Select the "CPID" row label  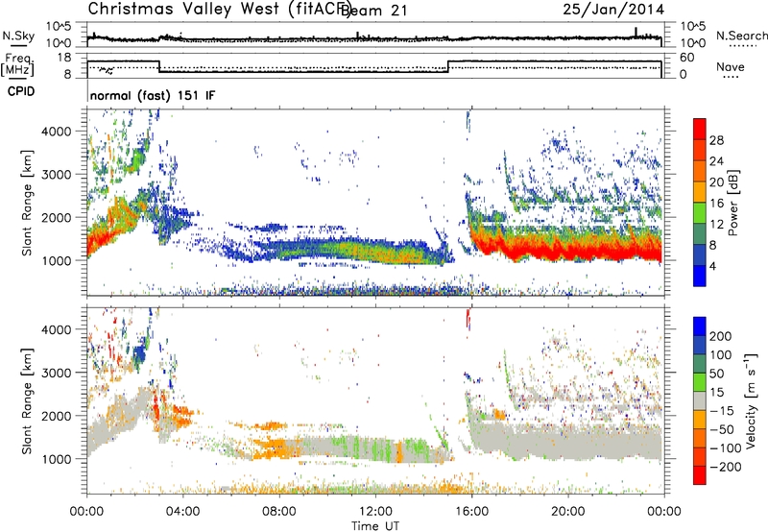[x=21, y=91]
